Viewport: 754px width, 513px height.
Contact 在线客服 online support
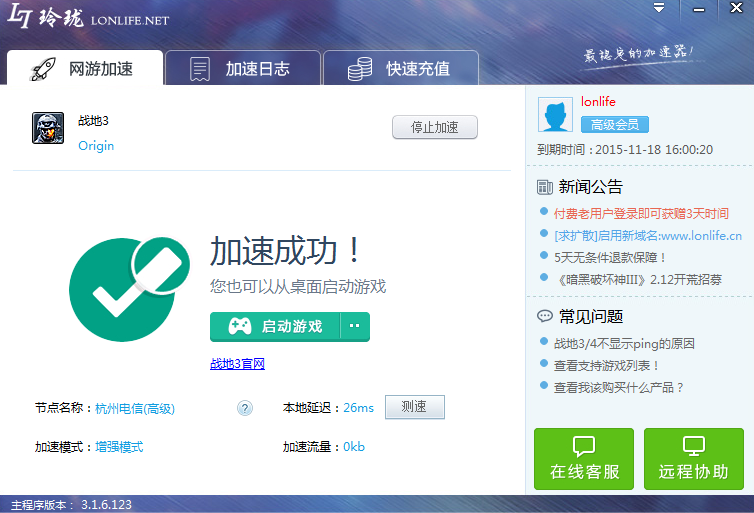pyautogui.click(x=583, y=459)
